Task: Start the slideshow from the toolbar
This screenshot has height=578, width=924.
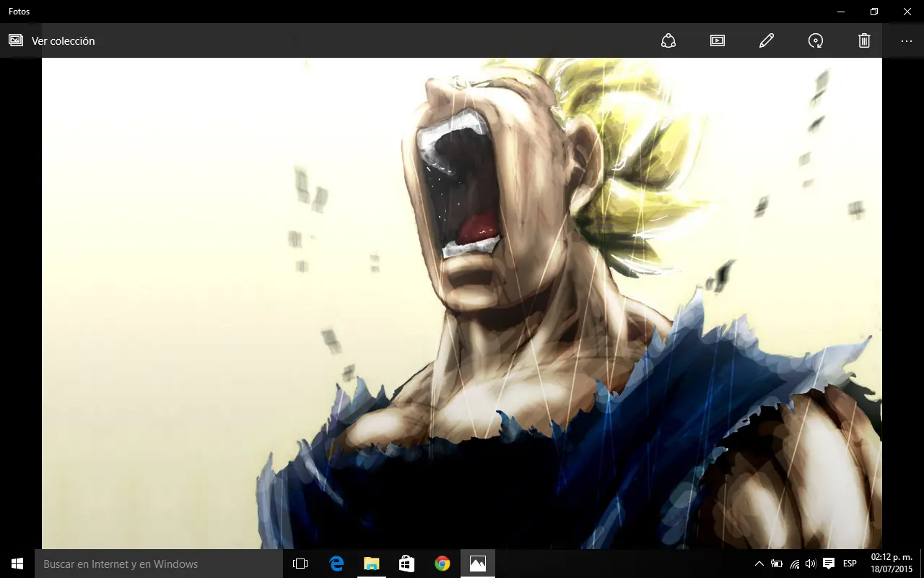Action: pos(717,40)
